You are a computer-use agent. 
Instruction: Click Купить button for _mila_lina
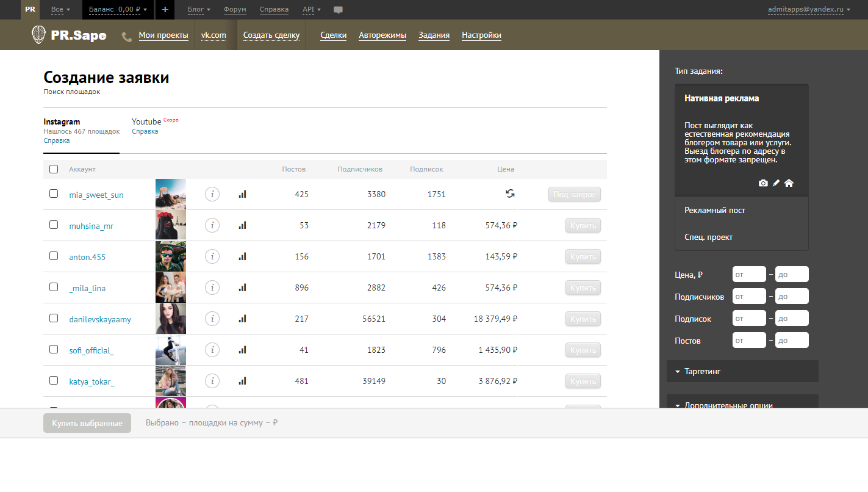point(583,288)
